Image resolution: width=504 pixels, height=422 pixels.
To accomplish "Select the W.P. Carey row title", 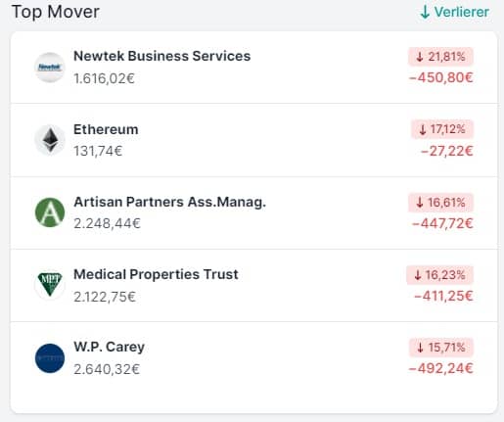I will [x=109, y=347].
